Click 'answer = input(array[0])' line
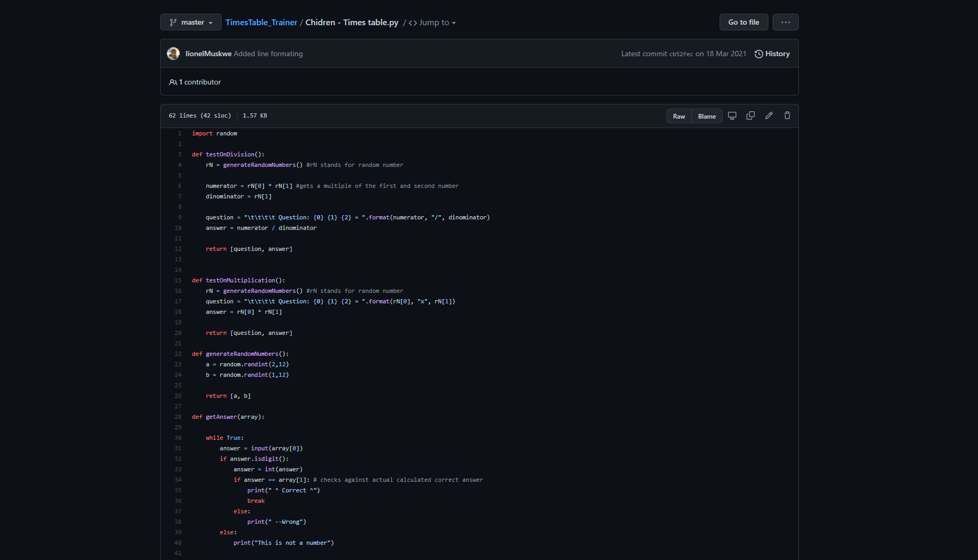 [x=261, y=448]
